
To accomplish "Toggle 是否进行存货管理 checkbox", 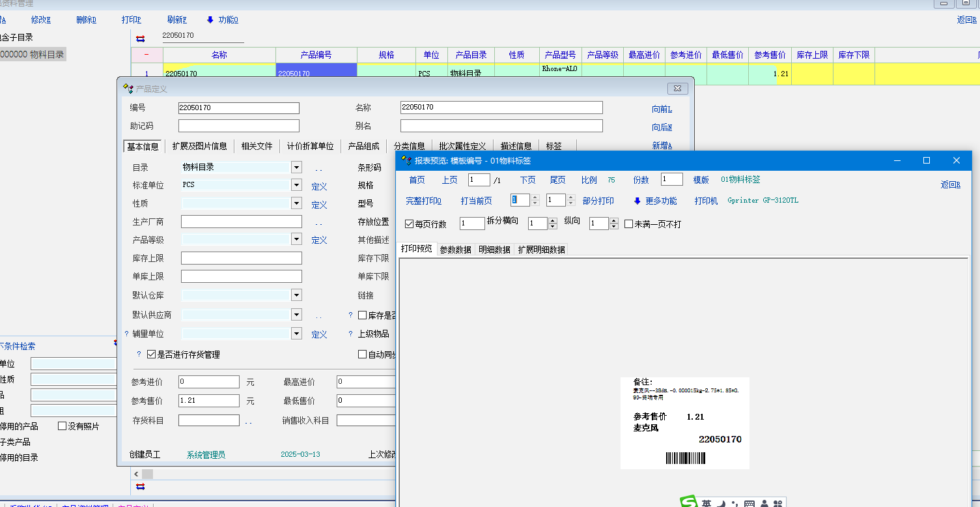I will click(x=151, y=355).
